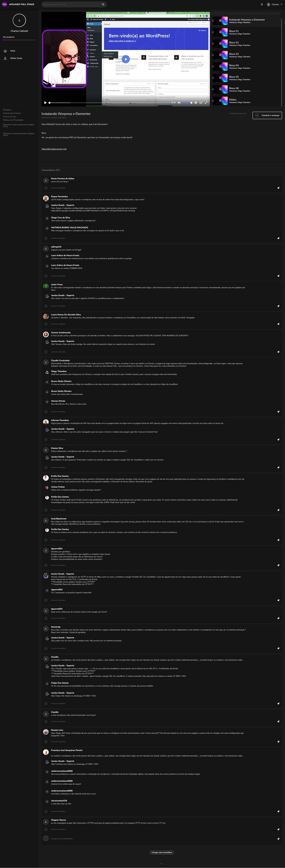The width and height of the screenshot is (285, 868).
Task: Toggle completion check for Efeitos lesson
Action: pos(213,101)
